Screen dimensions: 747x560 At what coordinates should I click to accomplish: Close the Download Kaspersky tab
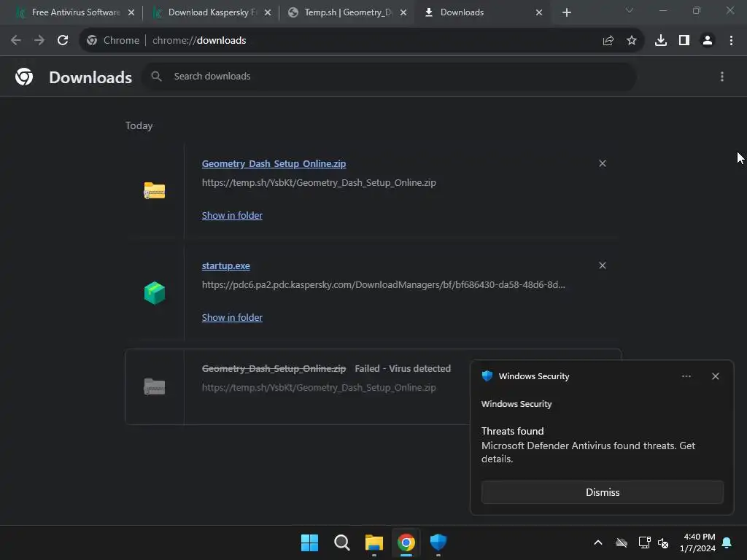pyautogui.click(x=267, y=12)
